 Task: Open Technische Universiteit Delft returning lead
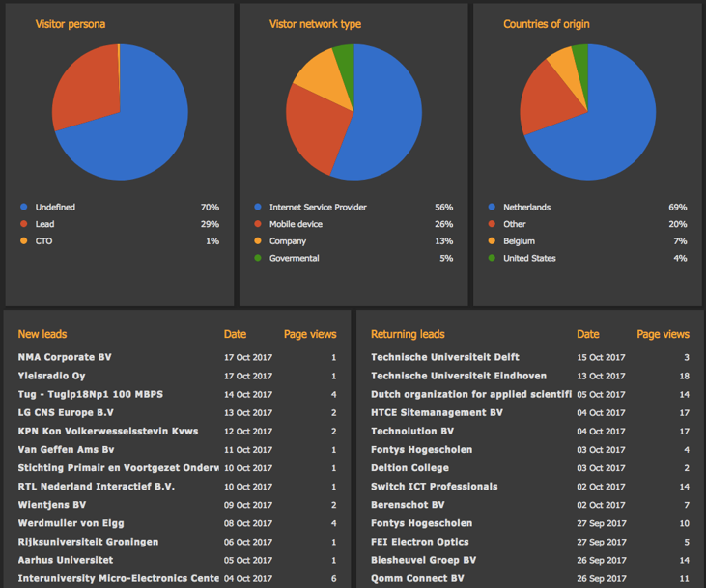tap(445, 357)
